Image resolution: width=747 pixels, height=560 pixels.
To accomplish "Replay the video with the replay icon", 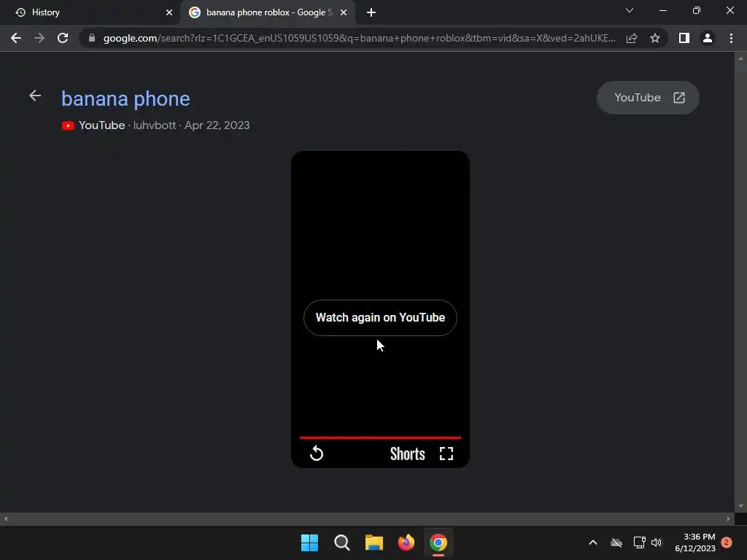I will tap(317, 454).
